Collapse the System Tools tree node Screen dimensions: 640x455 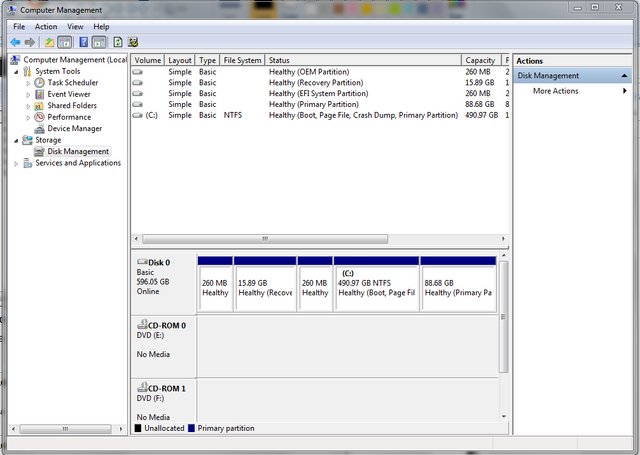tap(16, 72)
